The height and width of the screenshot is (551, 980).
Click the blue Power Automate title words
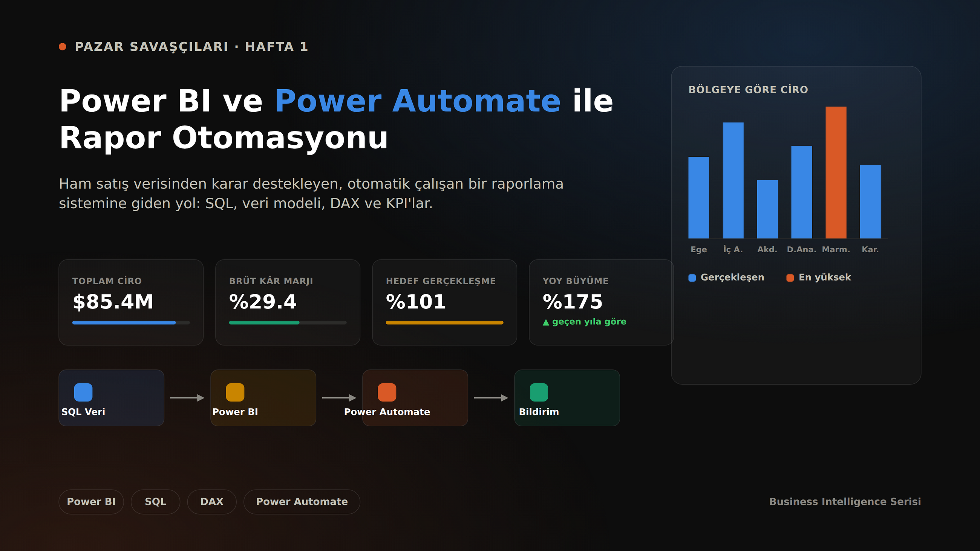point(417,101)
